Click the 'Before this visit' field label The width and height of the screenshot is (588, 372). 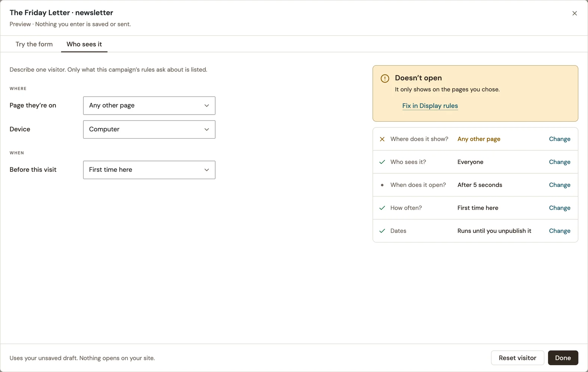(x=33, y=170)
